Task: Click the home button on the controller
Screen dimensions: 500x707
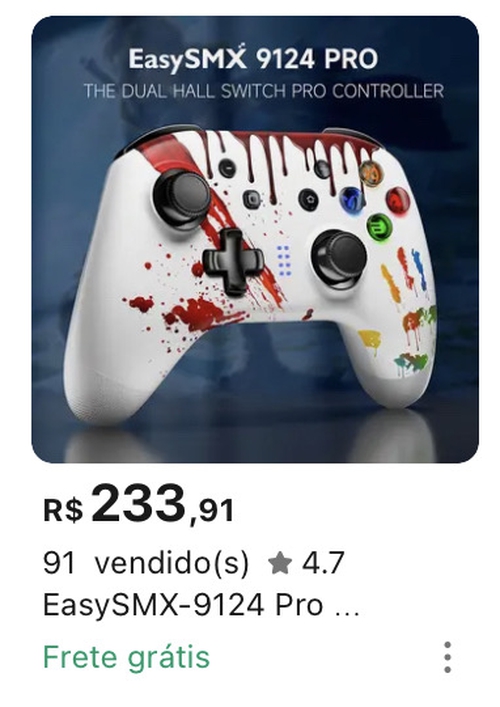Action: pyautogui.click(x=309, y=199)
